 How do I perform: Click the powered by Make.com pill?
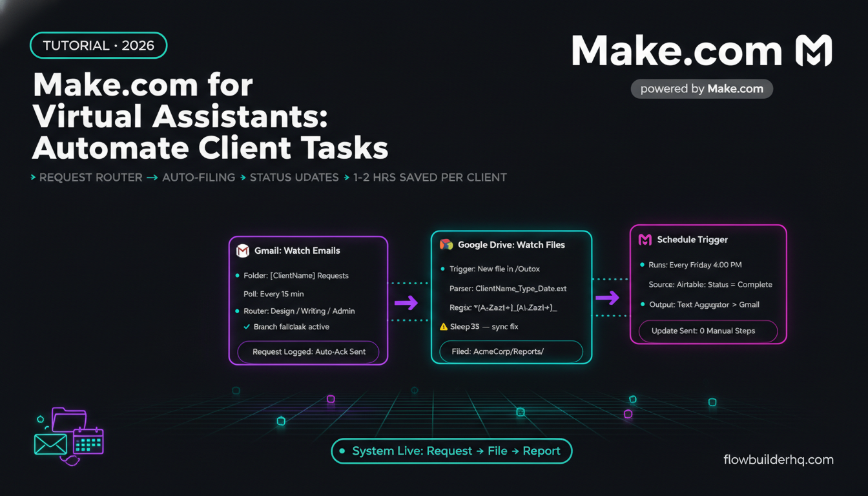tap(702, 88)
